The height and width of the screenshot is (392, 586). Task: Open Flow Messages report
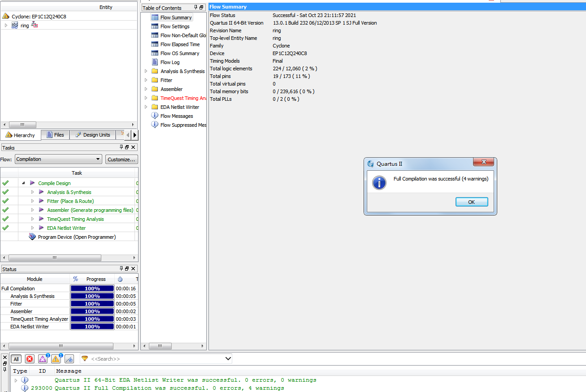point(172,116)
